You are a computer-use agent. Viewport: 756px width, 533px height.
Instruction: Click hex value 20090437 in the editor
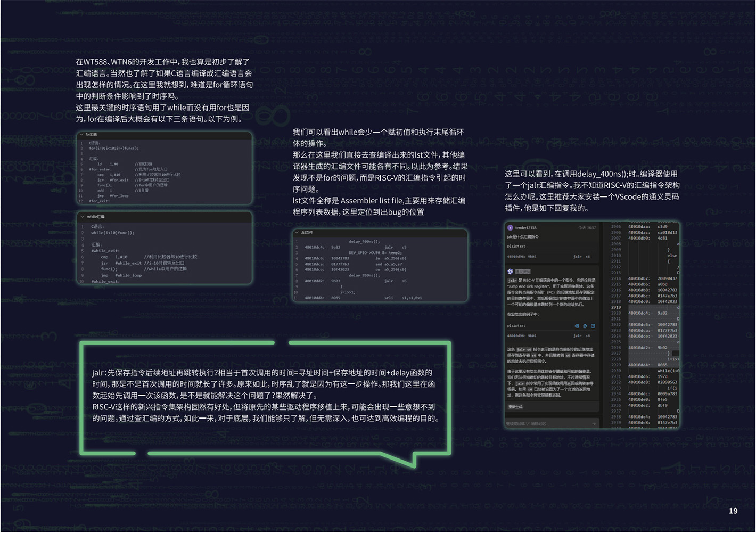(x=667, y=278)
